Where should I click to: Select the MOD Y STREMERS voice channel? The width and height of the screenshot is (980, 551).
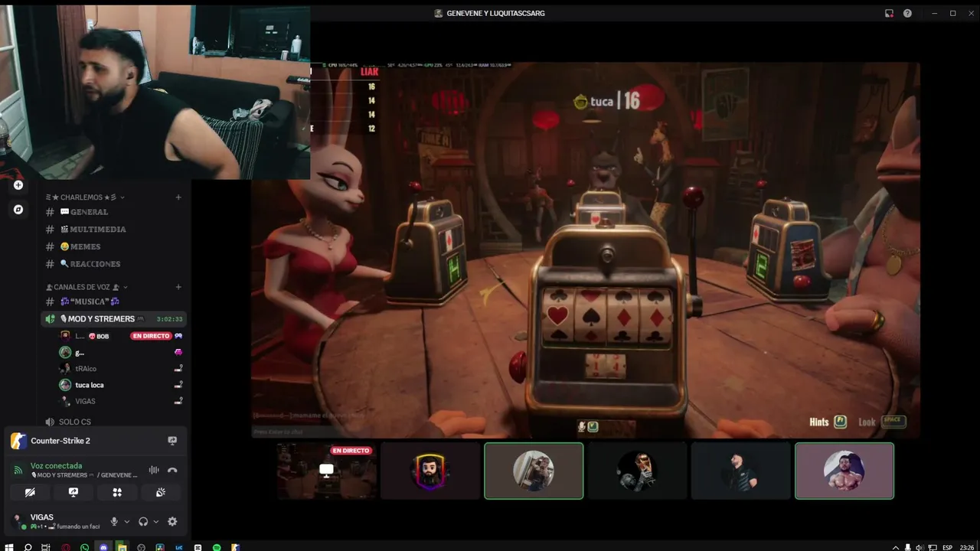tap(113, 318)
